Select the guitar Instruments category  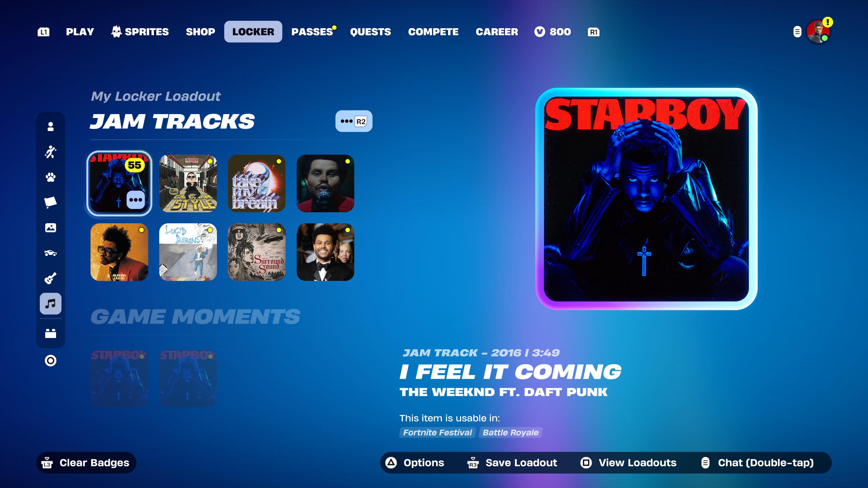pos(51,278)
